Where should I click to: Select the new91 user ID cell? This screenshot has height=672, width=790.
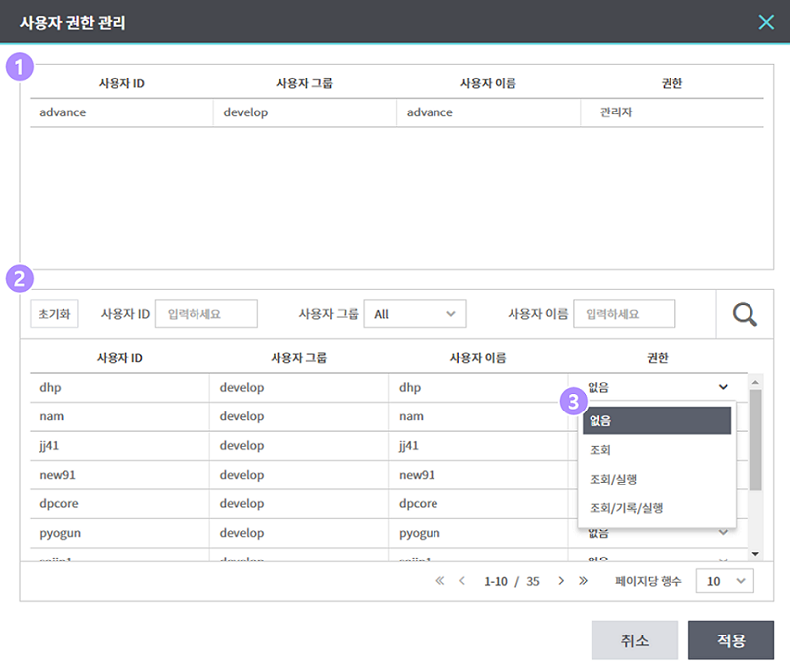pos(119,475)
